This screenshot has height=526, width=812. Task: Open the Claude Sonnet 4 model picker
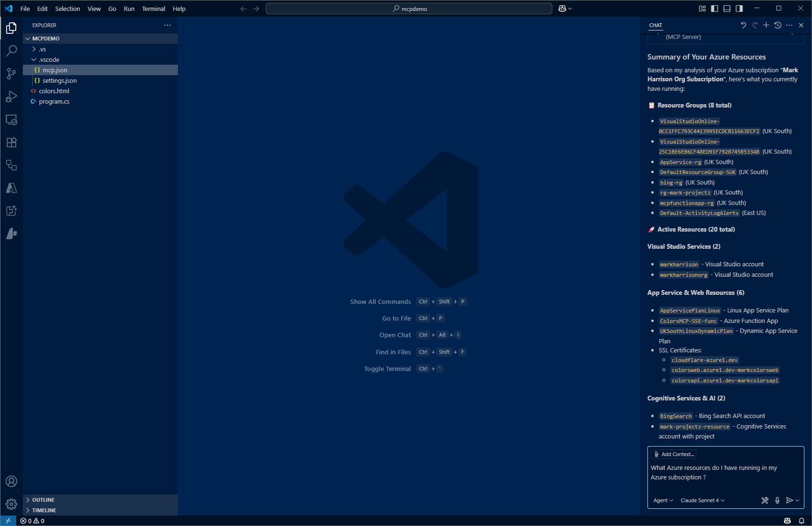click(702, 500)
